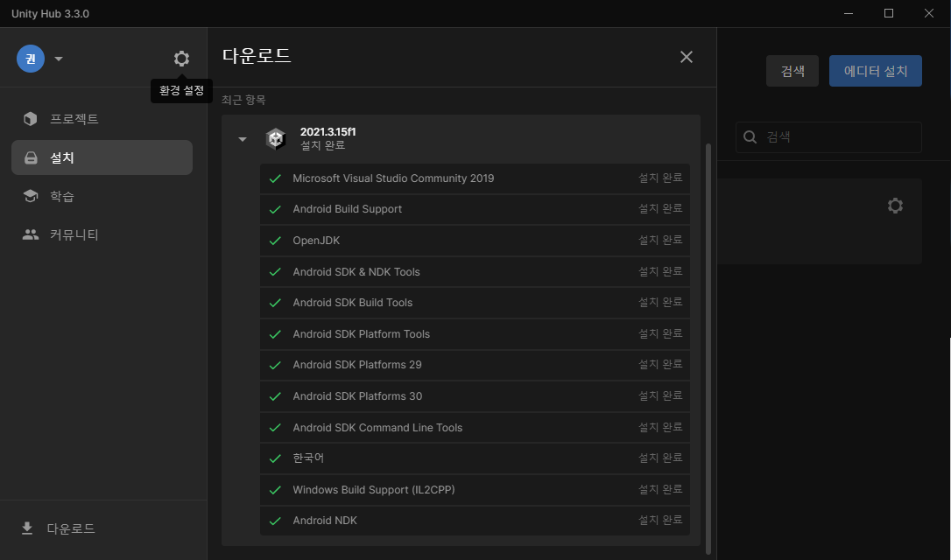The width and height of the screenshot is (951, 560).
Task: Click green checkmark beside Android SDK Build Tools
Action: 275,303
